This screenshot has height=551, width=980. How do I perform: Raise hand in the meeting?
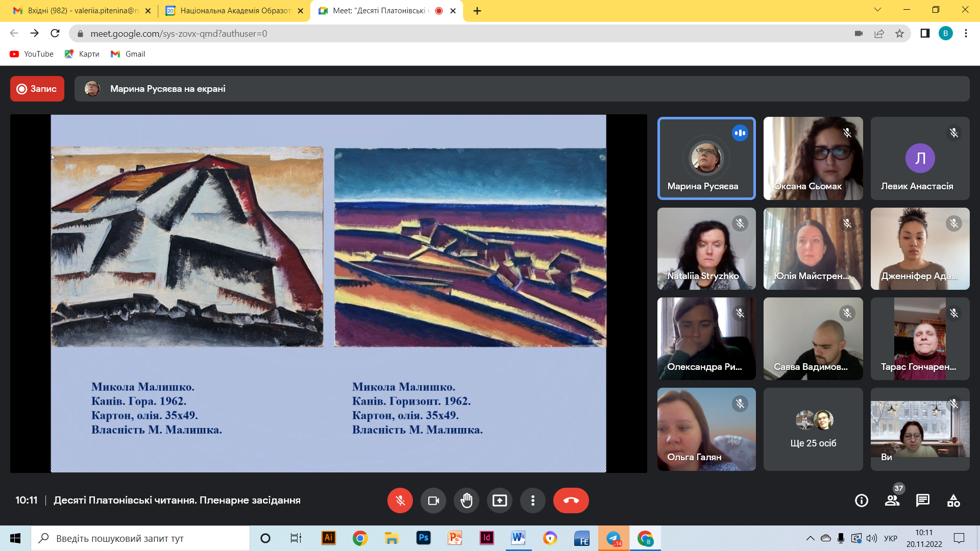(467, 500)
